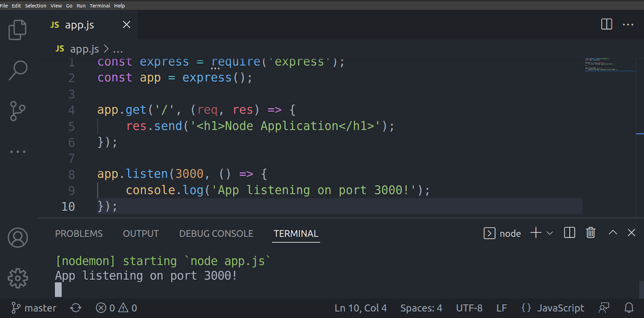
Task: Click 'express()' call on line 2
Action: (x=214, y=78)
